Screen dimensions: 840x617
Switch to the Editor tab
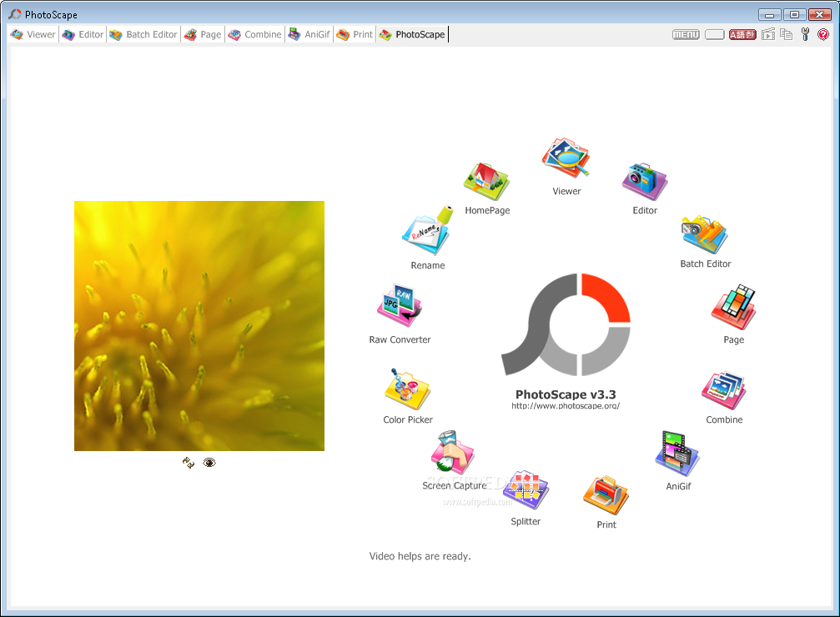(83, 34)
